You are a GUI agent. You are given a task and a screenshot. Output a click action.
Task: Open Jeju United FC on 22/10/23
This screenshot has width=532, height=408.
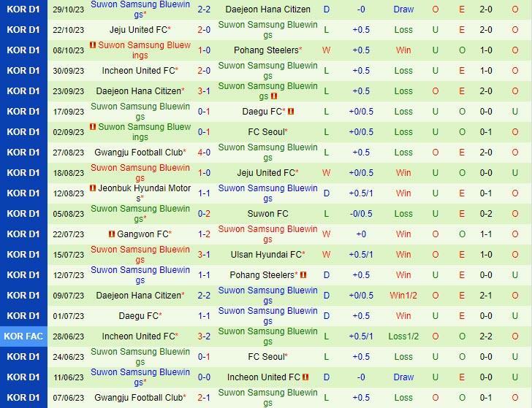tap(140, 30)
